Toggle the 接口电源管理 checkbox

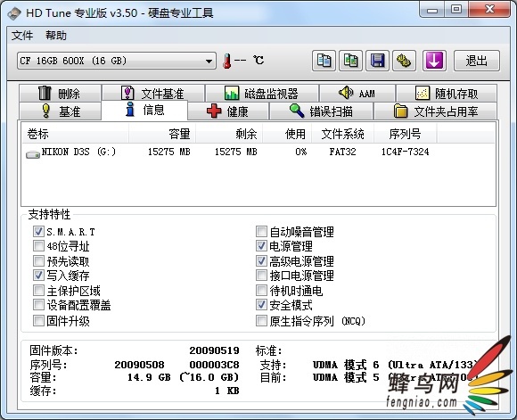pyautogui.click(x=261, y=276)
